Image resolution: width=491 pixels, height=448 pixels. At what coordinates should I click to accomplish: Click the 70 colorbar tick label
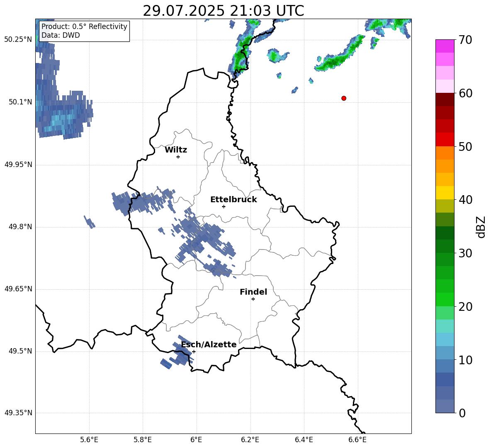click(465, 40)
